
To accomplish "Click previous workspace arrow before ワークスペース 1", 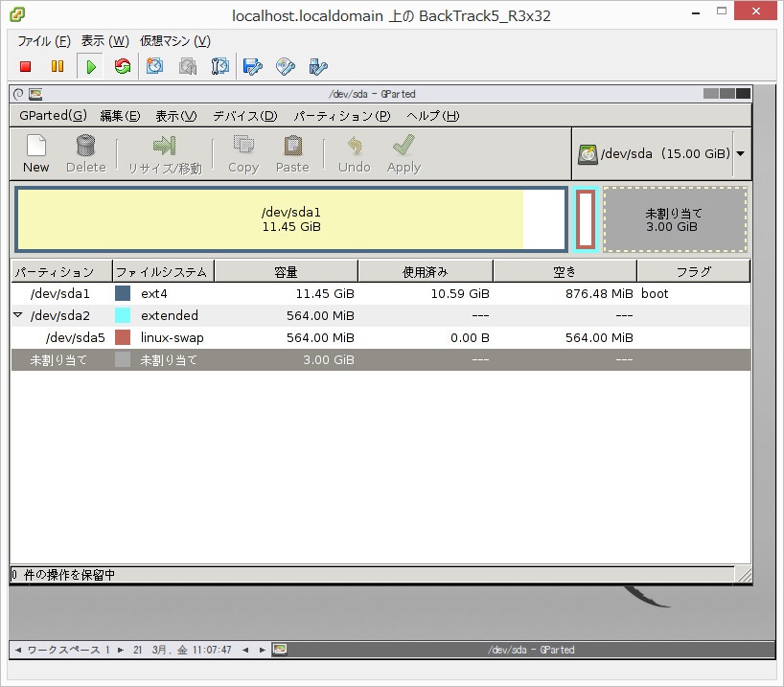I will click(18, 650).
